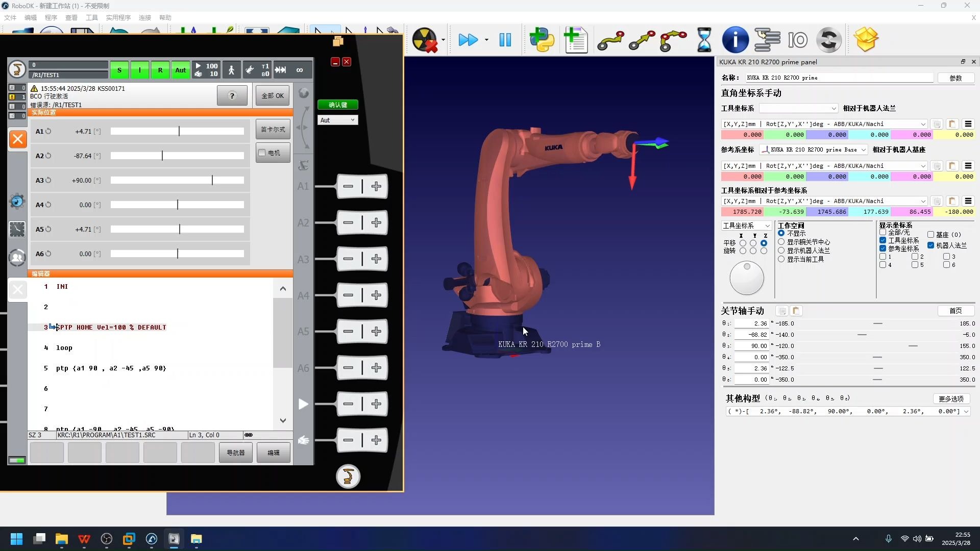Select 显示腕关节中心 radio option

point(781,242)
